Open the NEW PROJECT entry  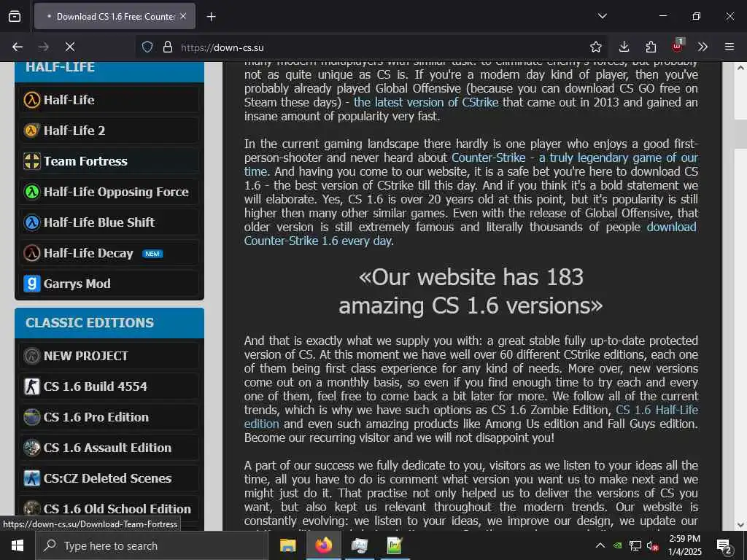tap(109, 356)
